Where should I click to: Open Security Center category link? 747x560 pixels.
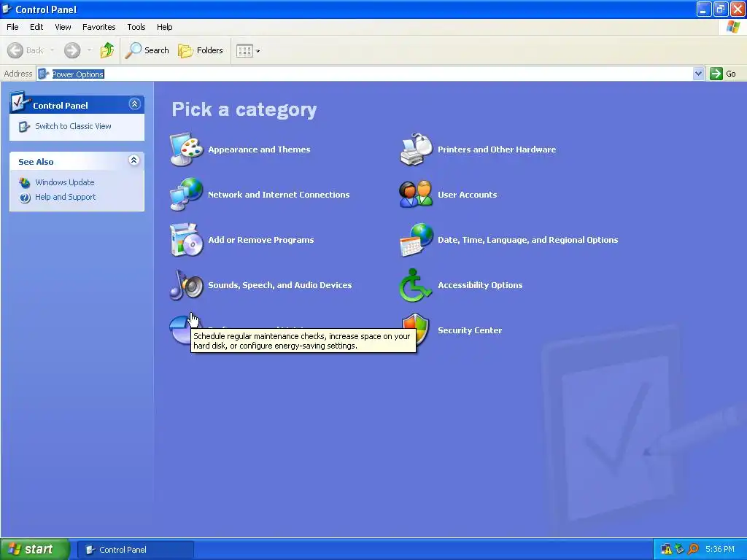[x=470, y=330]
